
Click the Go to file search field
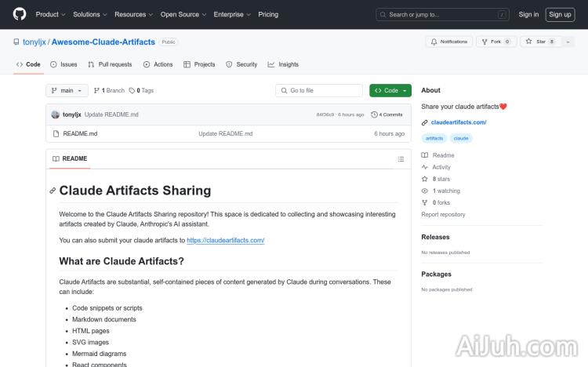coord(319,90)
